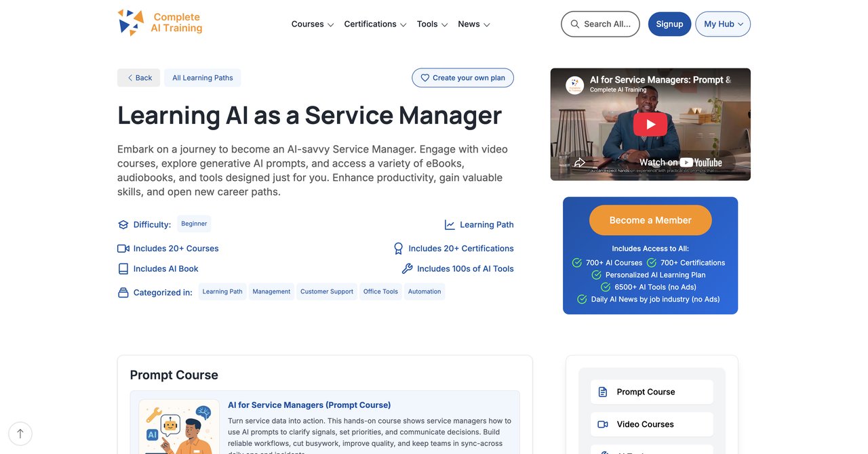This screenshot has height=454, width=868.
Task: Click the Search All input field
Action: coord(600,24)
